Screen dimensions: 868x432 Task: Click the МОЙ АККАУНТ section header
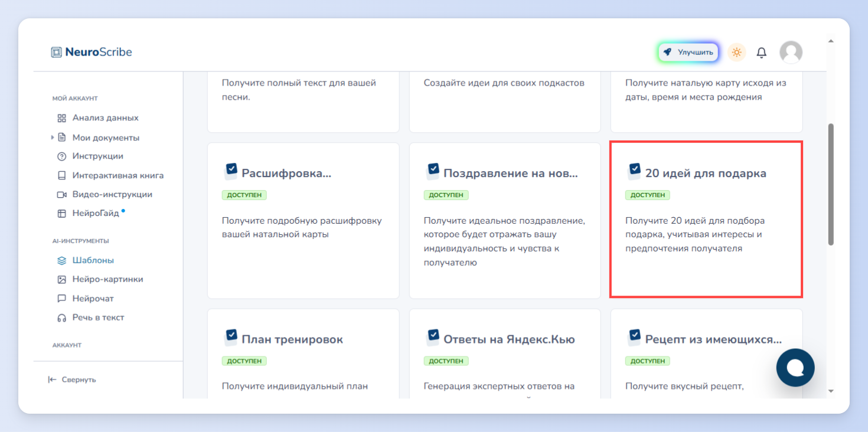(x=75, y=99)
